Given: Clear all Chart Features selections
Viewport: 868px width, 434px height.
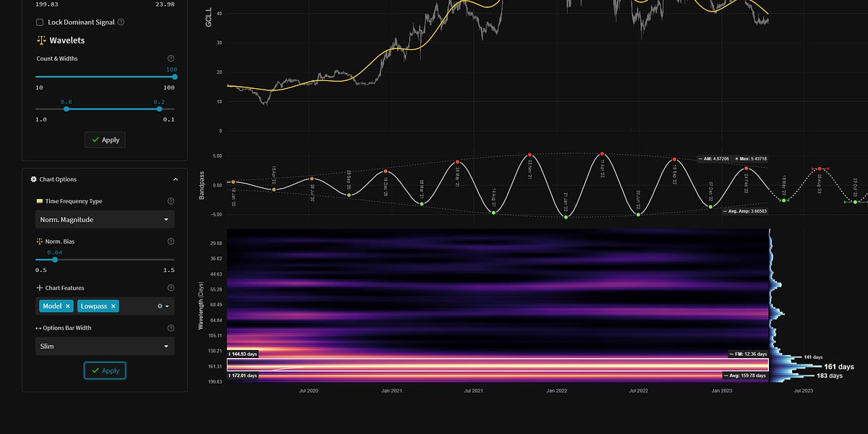Looking at the screenshot, I should point(160,307).
